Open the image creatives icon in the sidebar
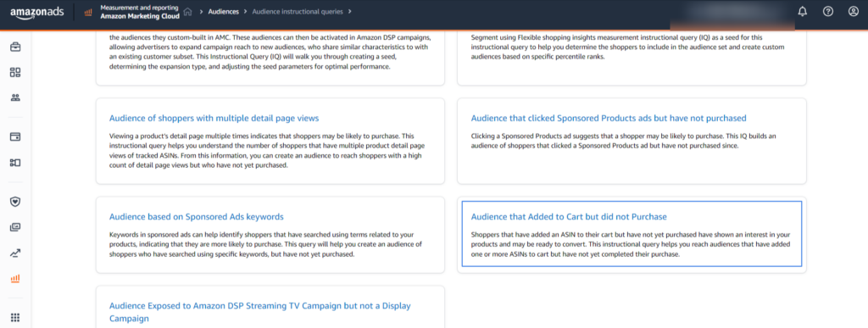Image resolution: width=868 pixels, height=328 pixels. (15, 227)
